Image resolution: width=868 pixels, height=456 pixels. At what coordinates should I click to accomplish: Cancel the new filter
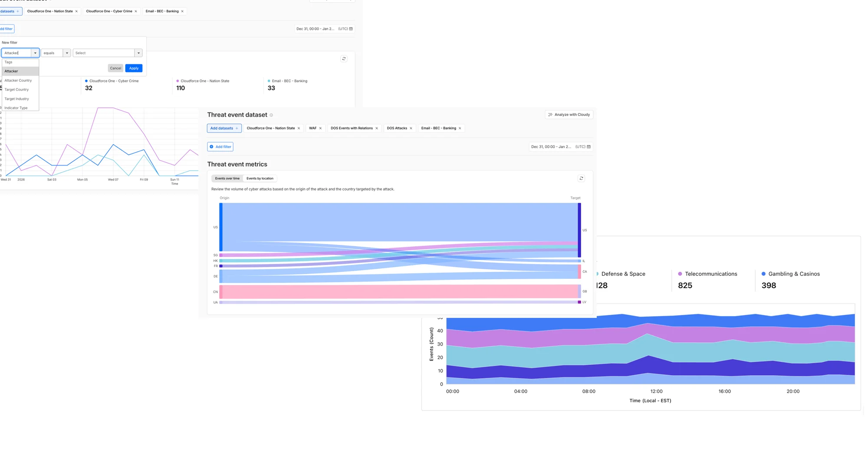coord(115,68)
